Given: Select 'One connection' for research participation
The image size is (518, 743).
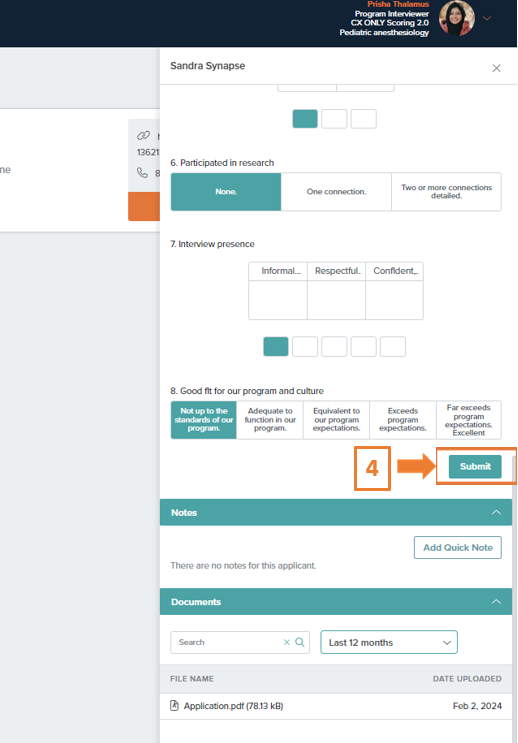Looking at the screenshot, I should (x=336, y=191).
